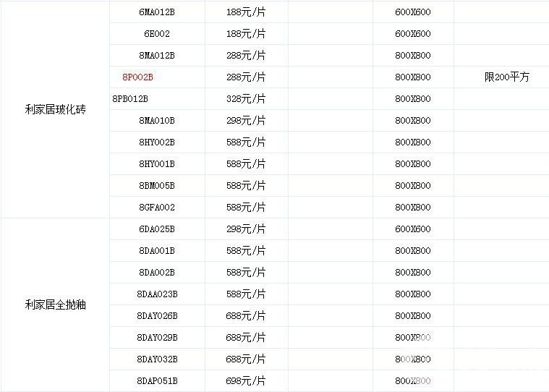The height and width of the screenshot is (392, 549).
Task: Click product code 8BM005B
Action: click(157, 186)
